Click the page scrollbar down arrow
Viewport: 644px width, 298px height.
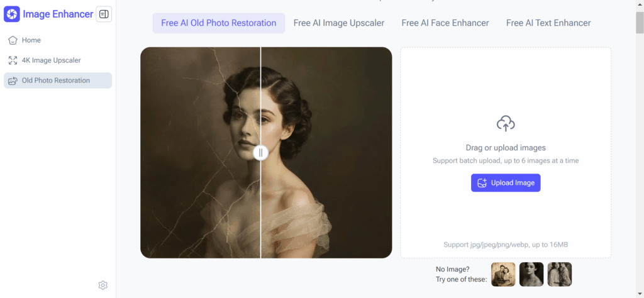click(639, 294)
